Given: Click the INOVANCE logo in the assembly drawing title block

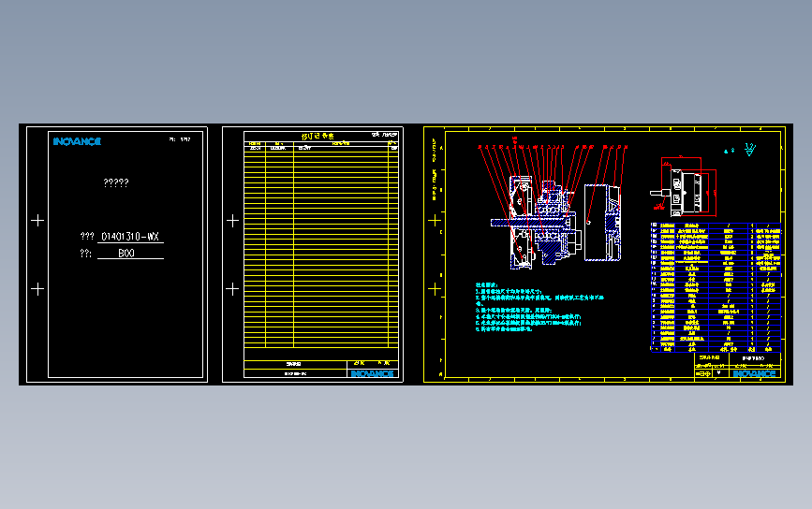Looking at the screenshot, I should pos(755,373).
